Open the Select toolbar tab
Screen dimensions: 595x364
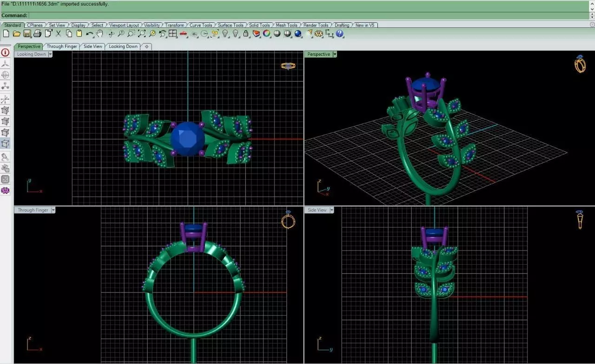(97, 25)
